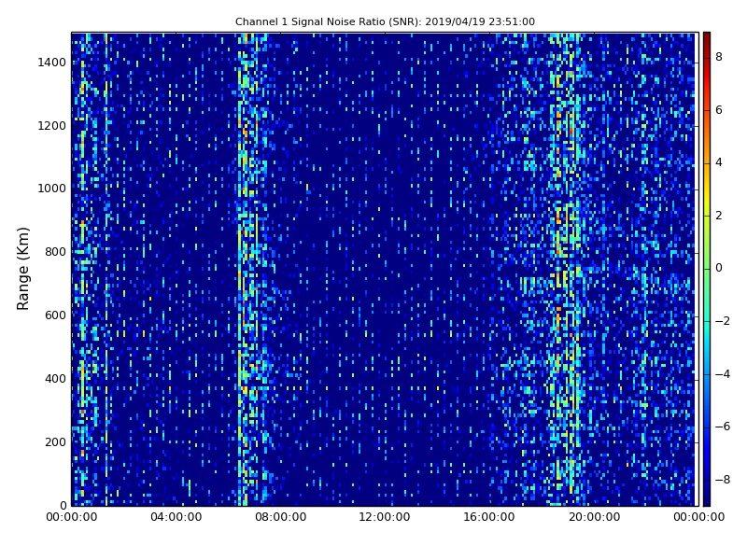This screenshot has height=560, width=747.
Task: Click the colorbar tick label −2
Action: [723, 321]
